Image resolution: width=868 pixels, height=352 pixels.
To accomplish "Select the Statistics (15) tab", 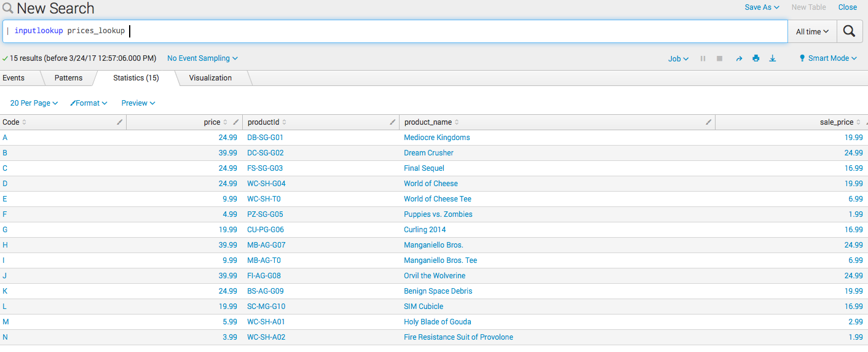I will pyautogui.click(x=136, y=78).
